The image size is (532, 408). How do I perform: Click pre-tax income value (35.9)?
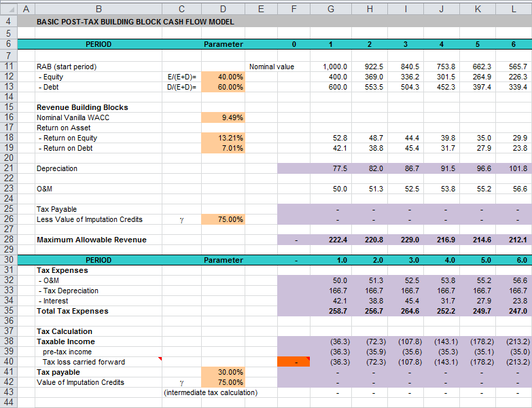tap(376, 352)
